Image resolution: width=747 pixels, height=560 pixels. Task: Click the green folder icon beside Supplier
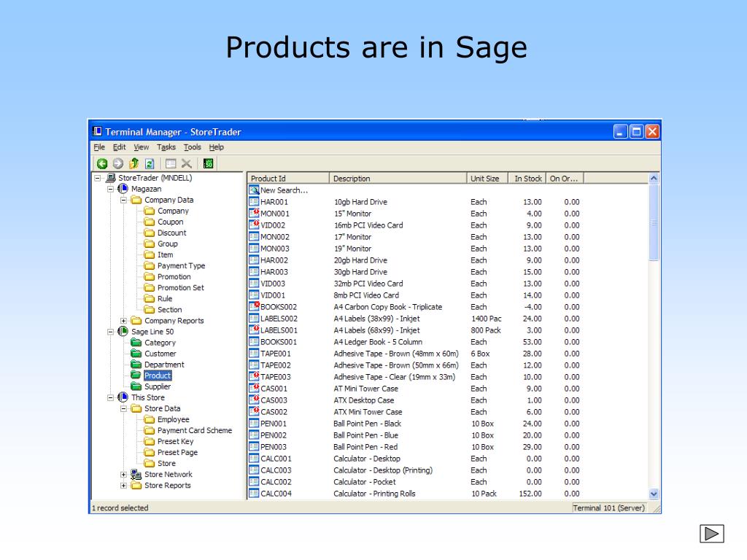tap(136, 386)
